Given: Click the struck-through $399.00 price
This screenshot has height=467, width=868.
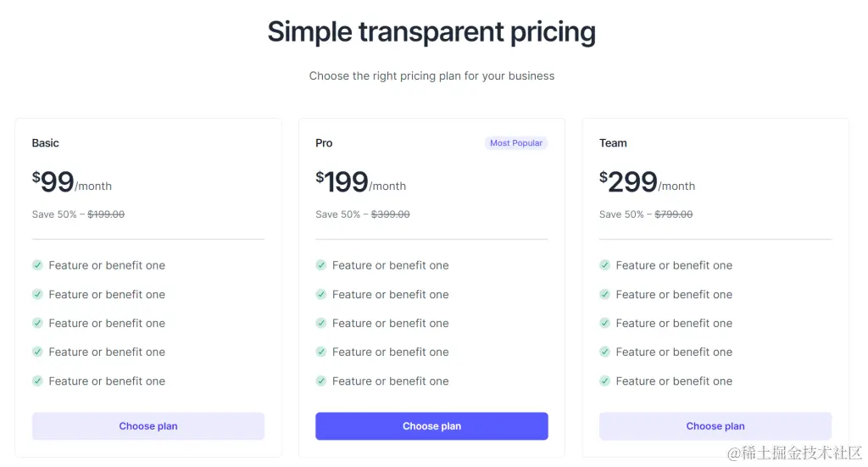Looking at the screenshot, I should (x=391, y=214).
